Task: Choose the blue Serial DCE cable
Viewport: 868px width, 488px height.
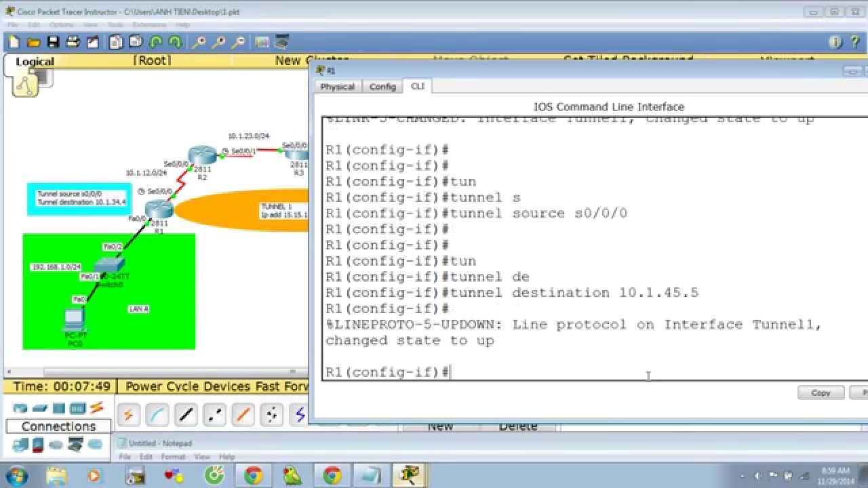Action: pyautogui.click(x=300, y=414)
